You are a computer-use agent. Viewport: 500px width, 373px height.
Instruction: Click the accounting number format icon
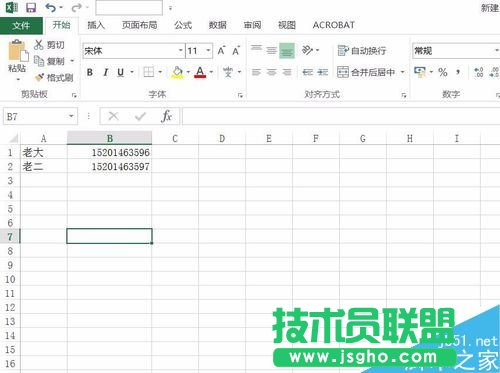(x=419, y=72)
